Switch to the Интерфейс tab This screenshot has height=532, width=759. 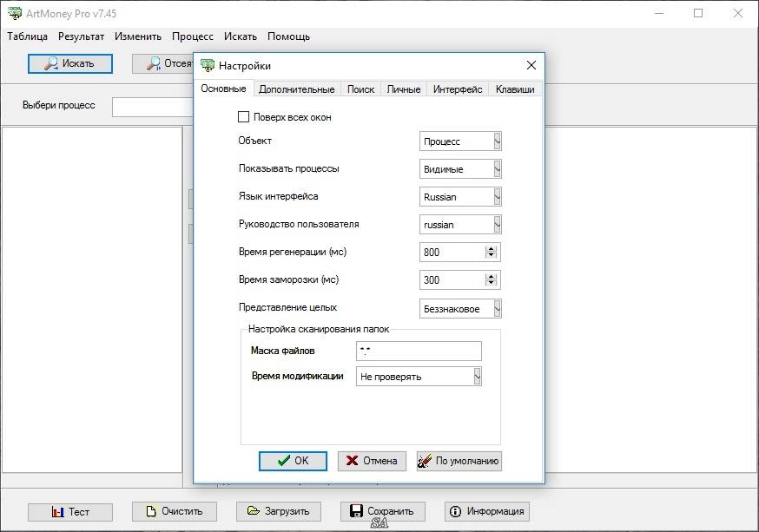point(458,89)
